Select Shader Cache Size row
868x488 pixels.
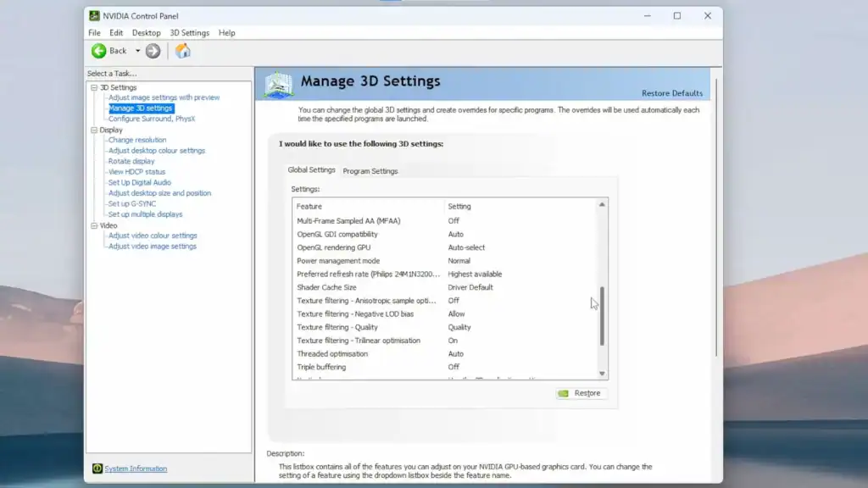click(x=445, y=287)
